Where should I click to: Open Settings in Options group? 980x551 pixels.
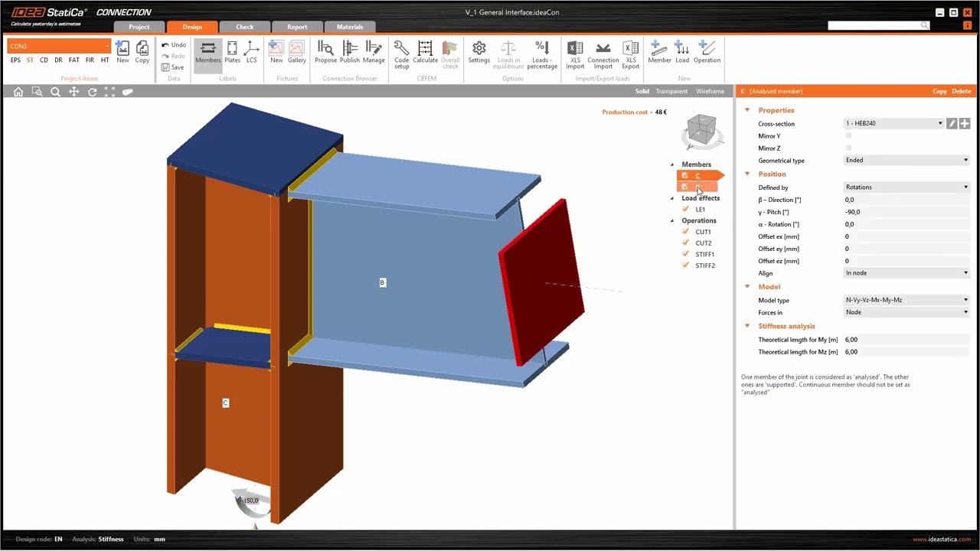click(479, 52)
